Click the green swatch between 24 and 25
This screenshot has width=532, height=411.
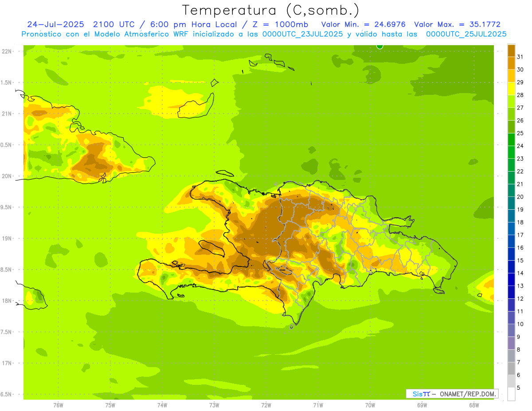(511, 140)
